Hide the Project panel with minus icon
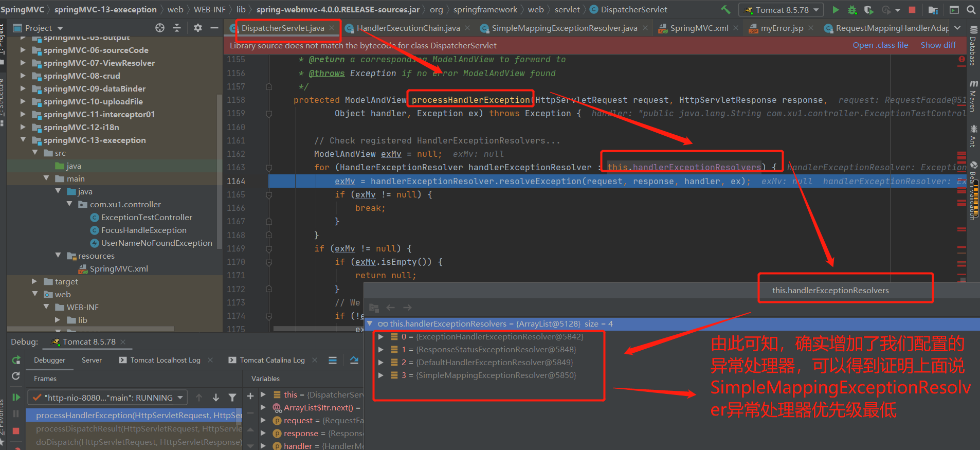The height and width of the screenshot is (450, 980). coord(215,28)
